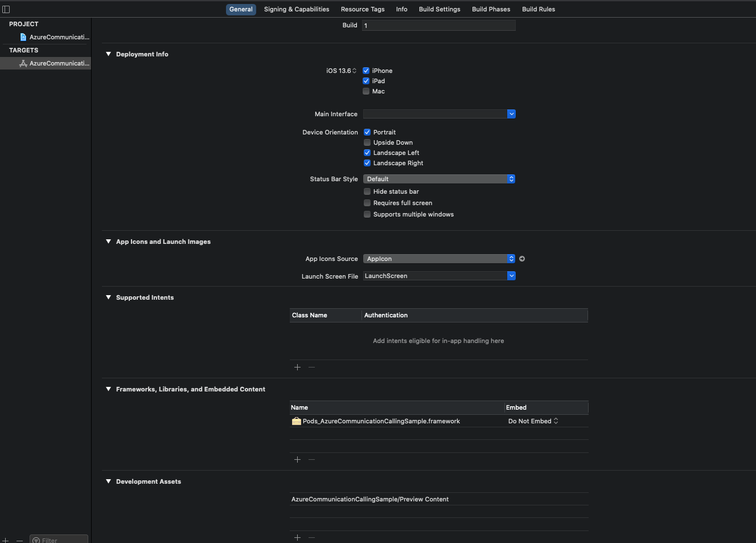Image resolution: width=756 pixels, height=543 pixels.
Task: Change the Do Not Embed dropdown
Action: (x=532, y=421)
